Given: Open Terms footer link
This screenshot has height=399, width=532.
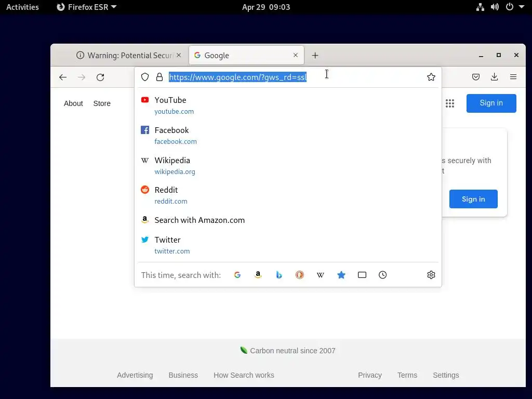Looking at the screenshot, I should [x=407, y=375].
